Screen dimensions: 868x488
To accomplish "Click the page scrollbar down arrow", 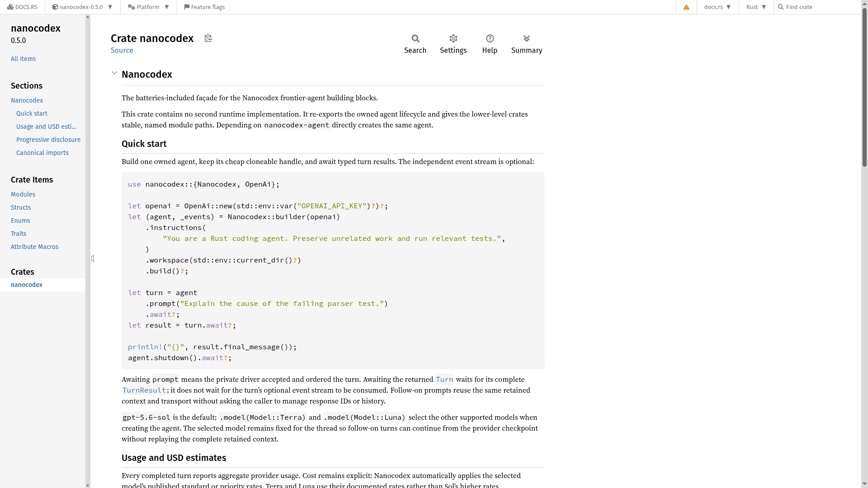I will point(864,485).
